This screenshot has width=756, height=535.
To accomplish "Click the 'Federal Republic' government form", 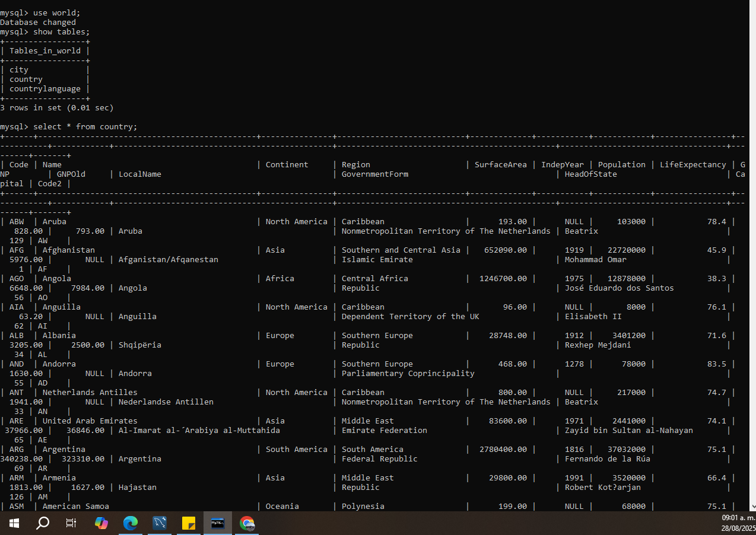I will [380, 459].
